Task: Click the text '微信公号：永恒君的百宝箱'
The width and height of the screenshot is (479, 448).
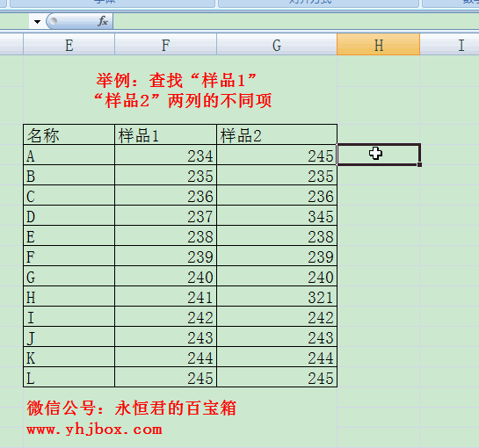Action: pos(131,408)
